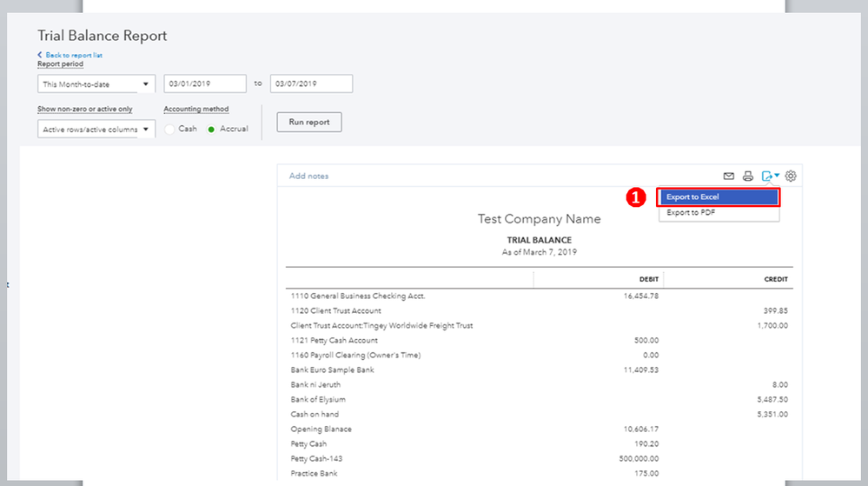Click the end date field 03/07/2019
Viewport: 868px width, 486px height.
[x=310, y=84]
